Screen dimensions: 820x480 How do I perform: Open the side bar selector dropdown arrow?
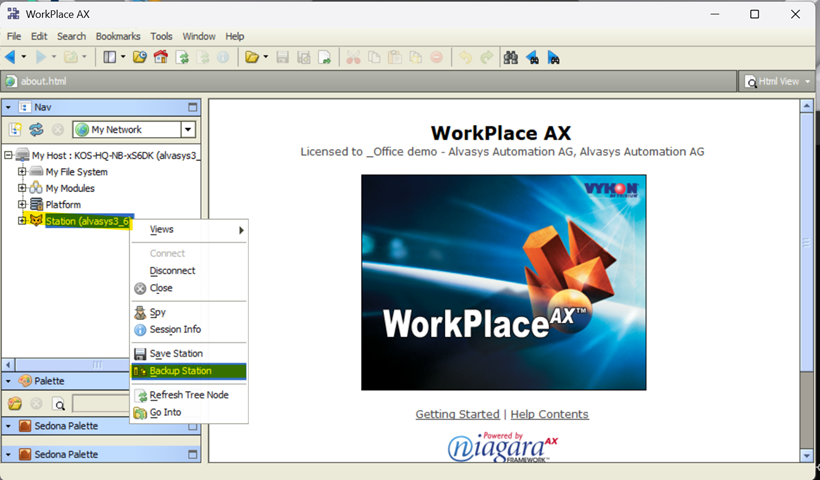(123, 57)
